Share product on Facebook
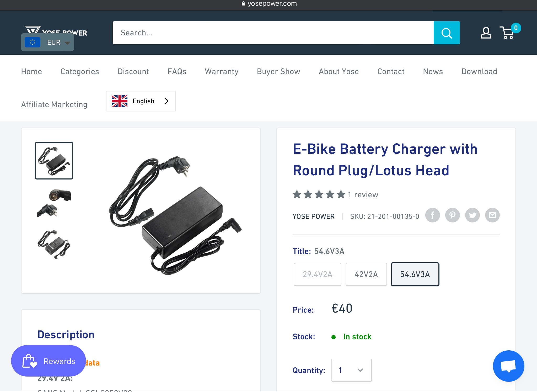537x392 pixels. [432, 215]
